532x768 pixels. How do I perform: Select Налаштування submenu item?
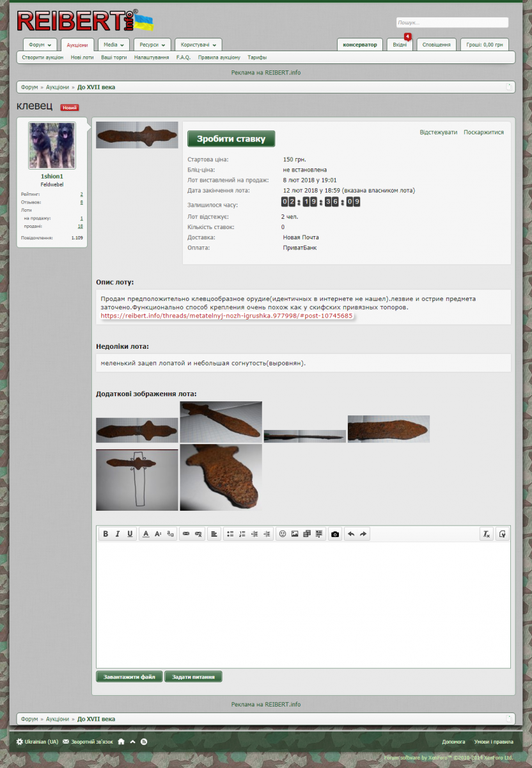coord(152,58)
